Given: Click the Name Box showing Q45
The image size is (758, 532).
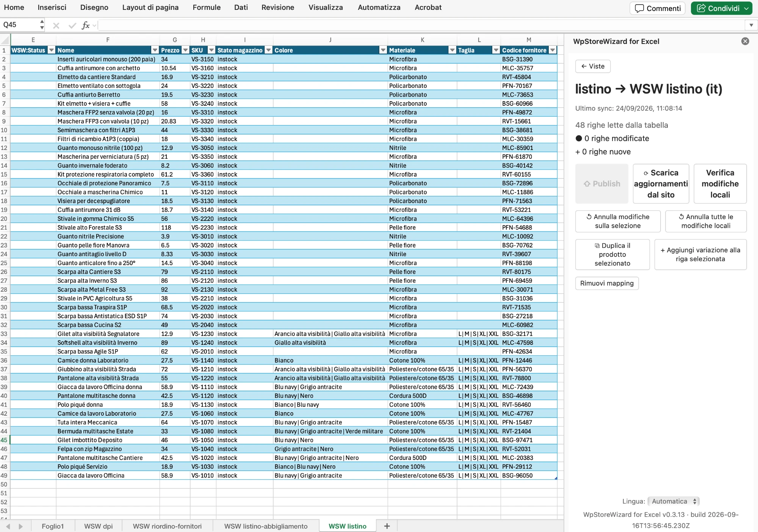Looking at the screenshot, I should click(19, 25).
